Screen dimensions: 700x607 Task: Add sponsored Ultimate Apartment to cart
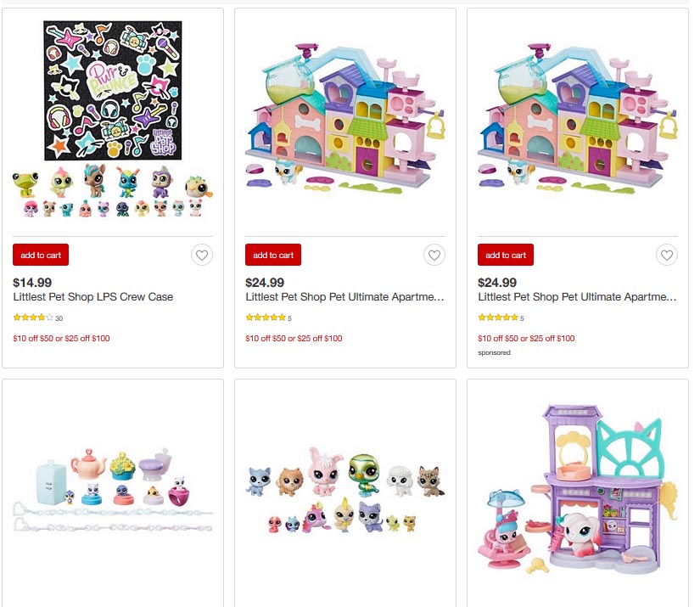point(506,255)
